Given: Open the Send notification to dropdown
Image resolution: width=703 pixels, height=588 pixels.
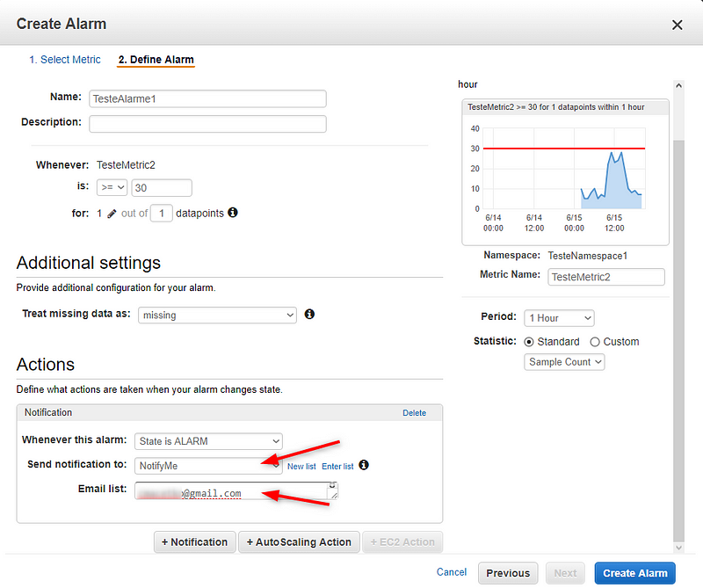Looking at the screenshot, I should pyautogui.click(x=208, y=466).
